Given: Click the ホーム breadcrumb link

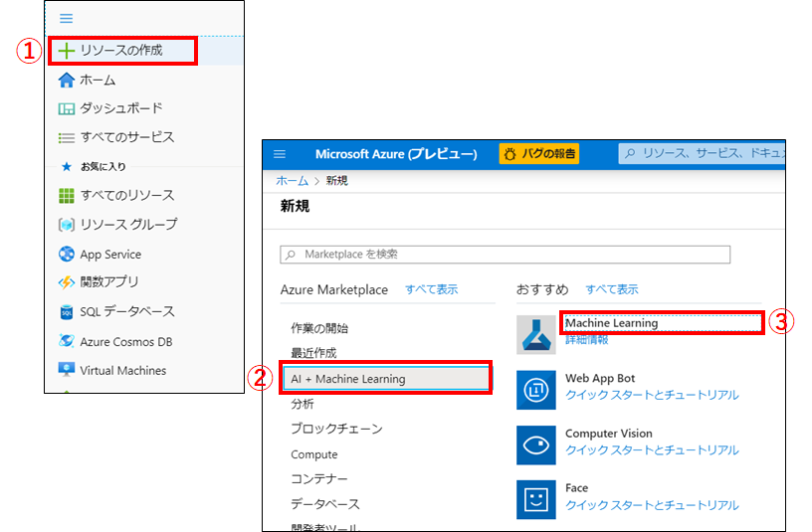Looking at the screenshot, I should tap(293, 181).
